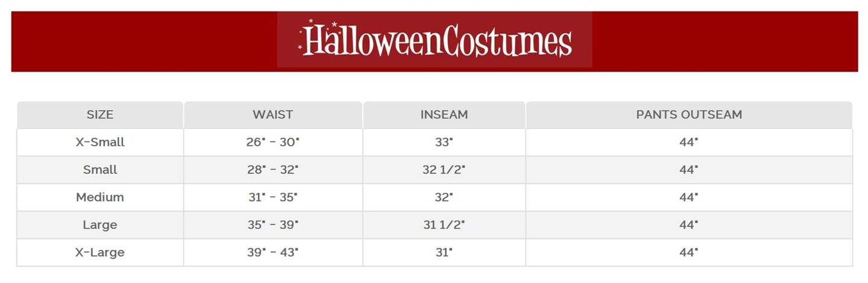Image resolution: width=868 pixels, height=283 pixels.
Task: Click the Medium size row label
Action: tap(100, 197)
